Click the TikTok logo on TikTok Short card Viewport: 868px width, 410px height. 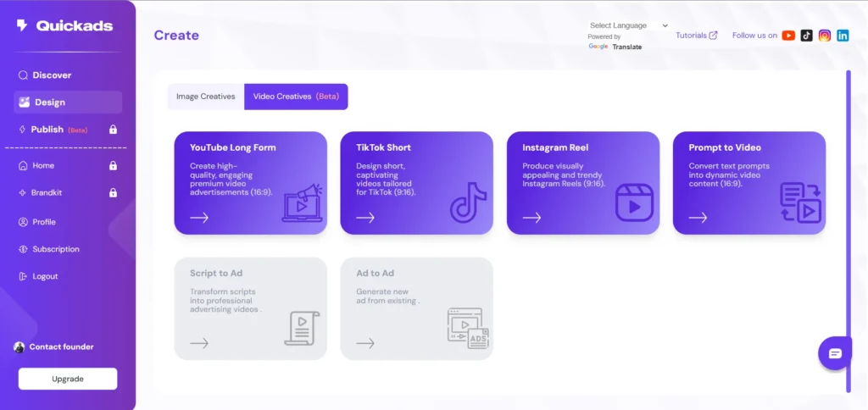pos(468,202)
